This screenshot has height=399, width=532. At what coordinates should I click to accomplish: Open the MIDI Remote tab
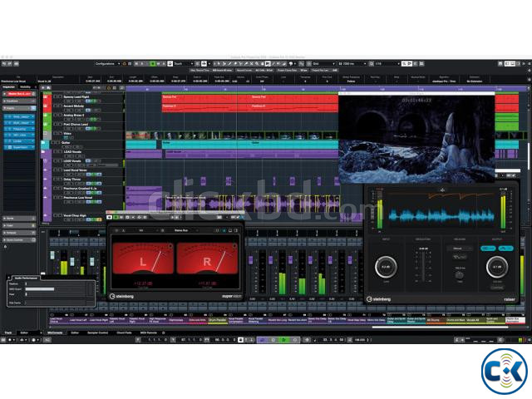149,332
